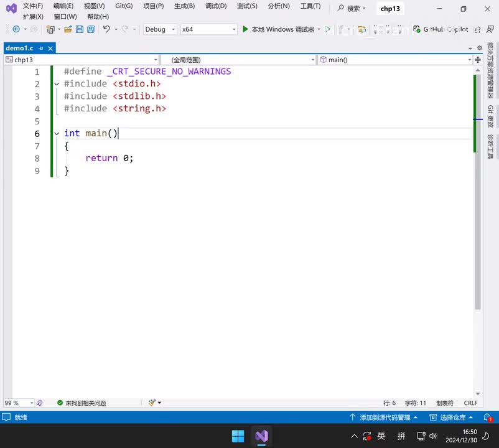Start the local Windows debugger
The image size is (499, 448).
(278, 29)
